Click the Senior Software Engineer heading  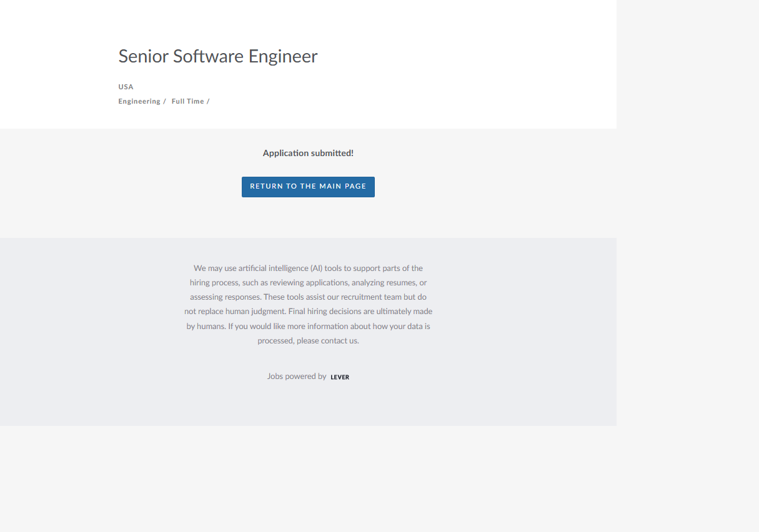point(218,56)
